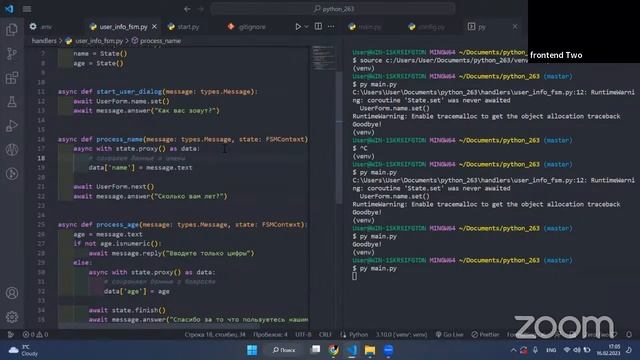Click the taskbar search box
Image resolution: width=640 pixels, height=360 pixels.
(x=284, y=350)
